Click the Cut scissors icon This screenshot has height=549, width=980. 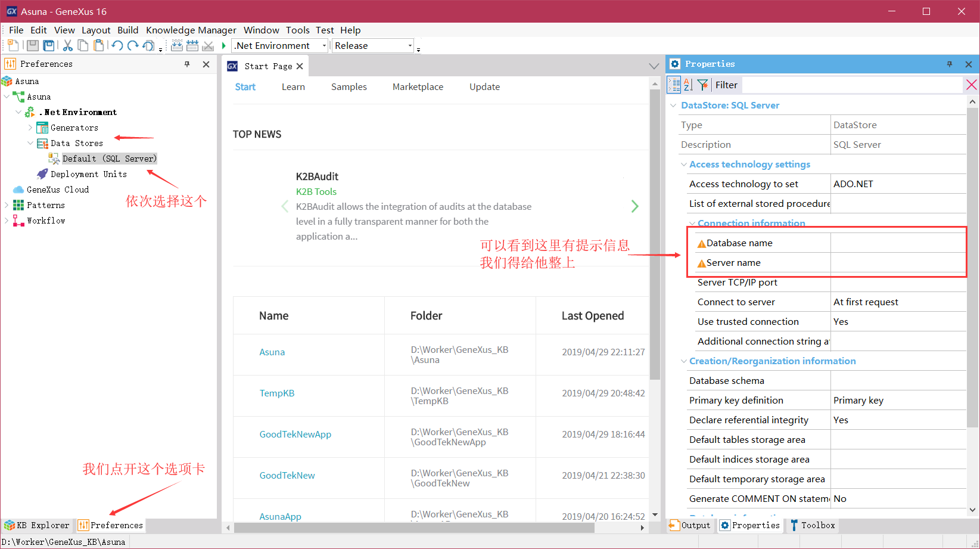pyautogui.click(x=67, y=45)
